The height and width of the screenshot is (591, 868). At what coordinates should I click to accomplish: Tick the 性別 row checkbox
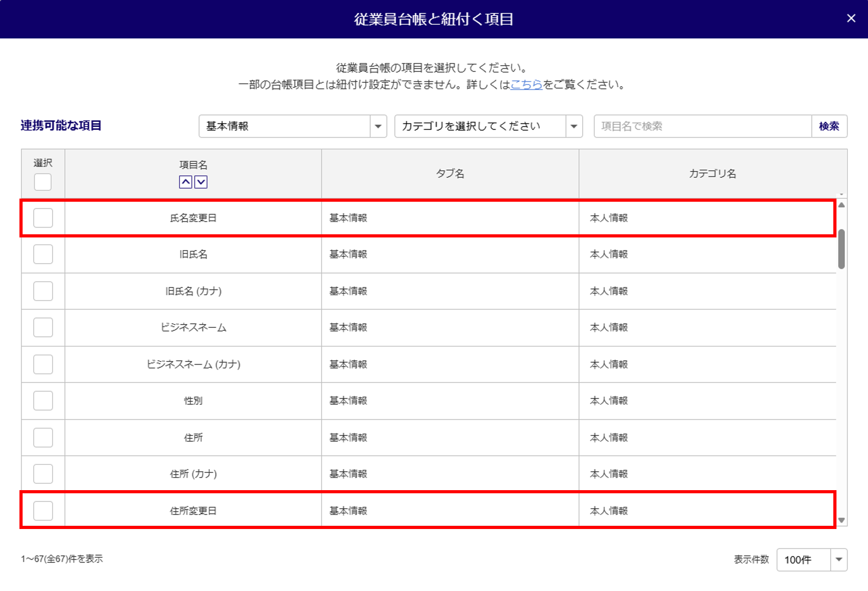click(x=43, y=401)
